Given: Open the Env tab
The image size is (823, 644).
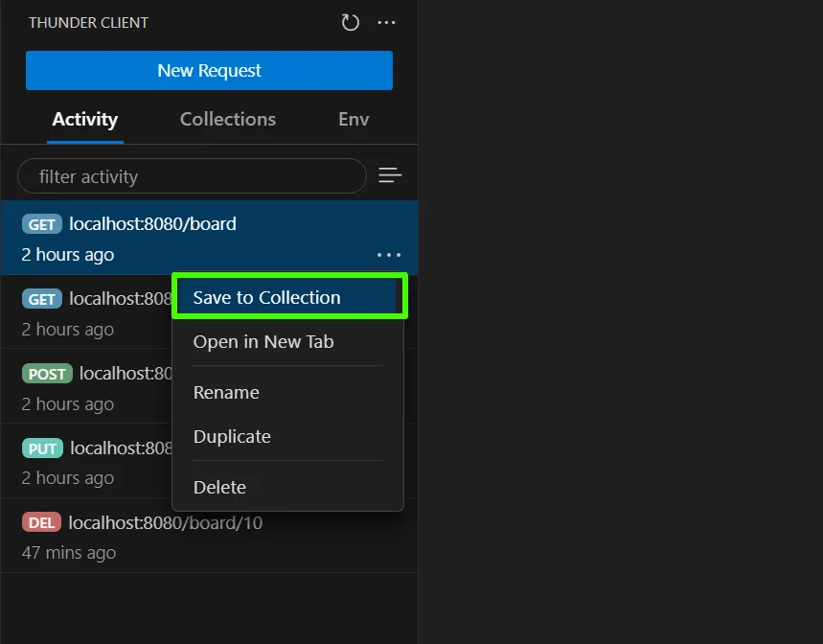Looking at the screenshot, I should point(354,120).
